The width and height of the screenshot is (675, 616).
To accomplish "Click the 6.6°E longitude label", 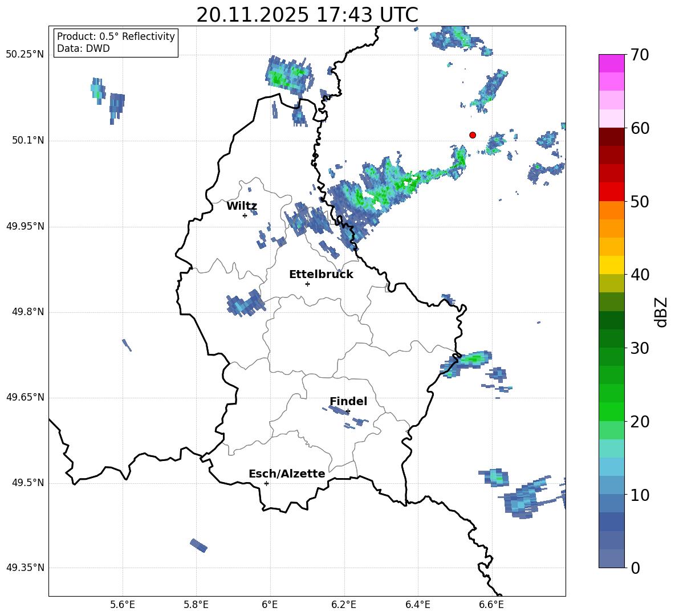I will 491,605.
